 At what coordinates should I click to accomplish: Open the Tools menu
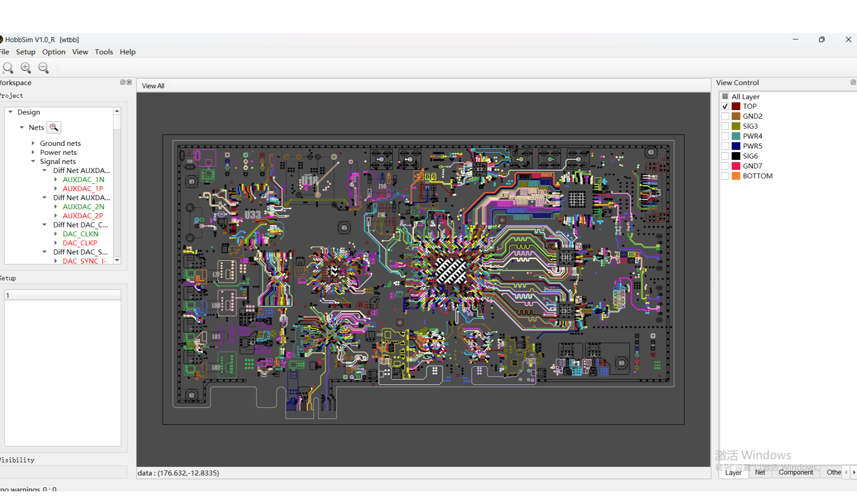[x=104, y=52]
